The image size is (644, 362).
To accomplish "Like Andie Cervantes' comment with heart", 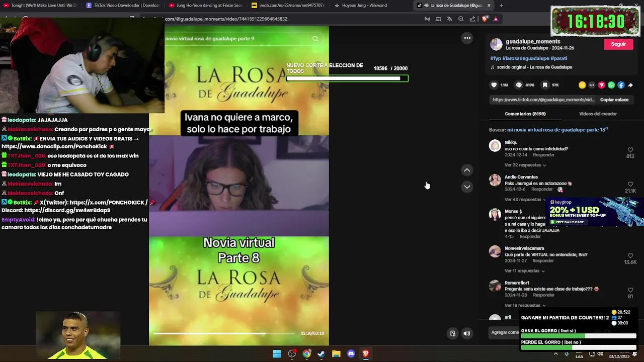I will pyautogui.click(x=630, y=185).
